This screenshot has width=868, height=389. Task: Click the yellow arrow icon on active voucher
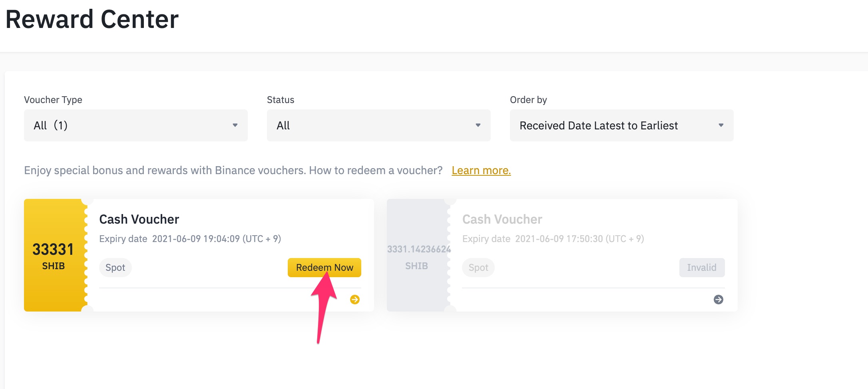[x=354, y=300]
